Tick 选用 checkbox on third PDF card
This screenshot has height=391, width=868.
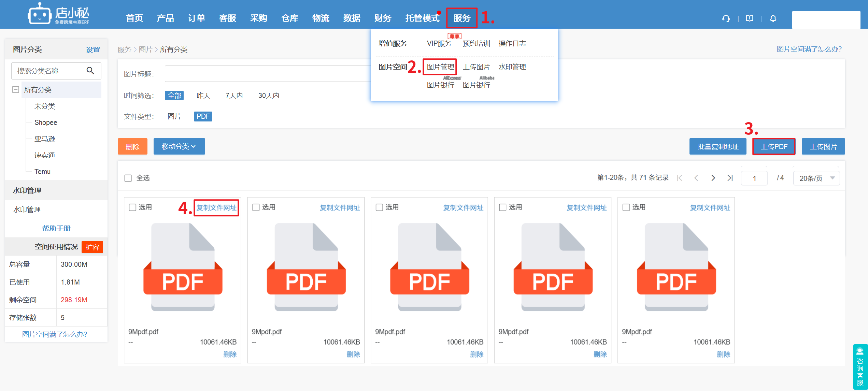[x=379, y=207]
